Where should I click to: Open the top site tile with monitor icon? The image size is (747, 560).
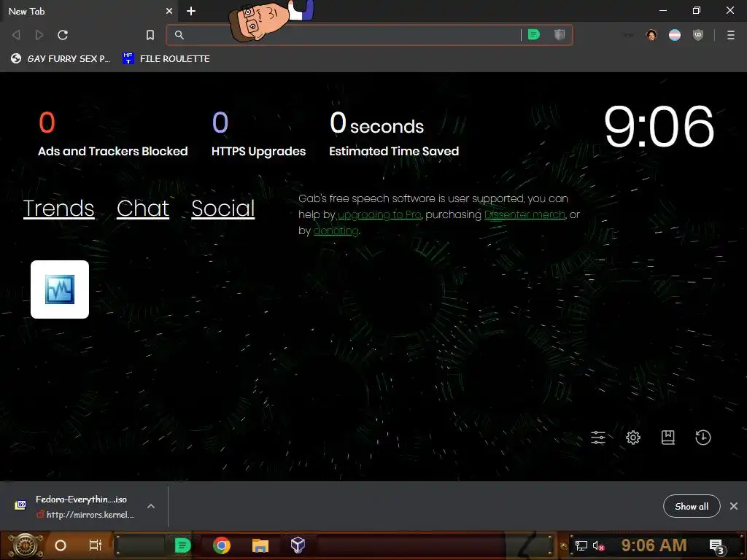point(60,289)
